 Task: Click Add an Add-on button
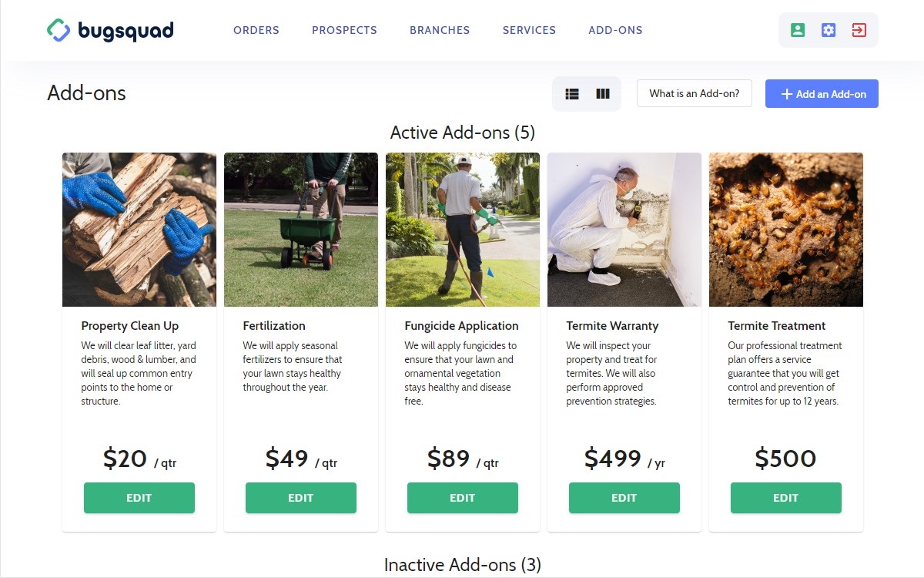pyautogui.click(x=822, y=94)
